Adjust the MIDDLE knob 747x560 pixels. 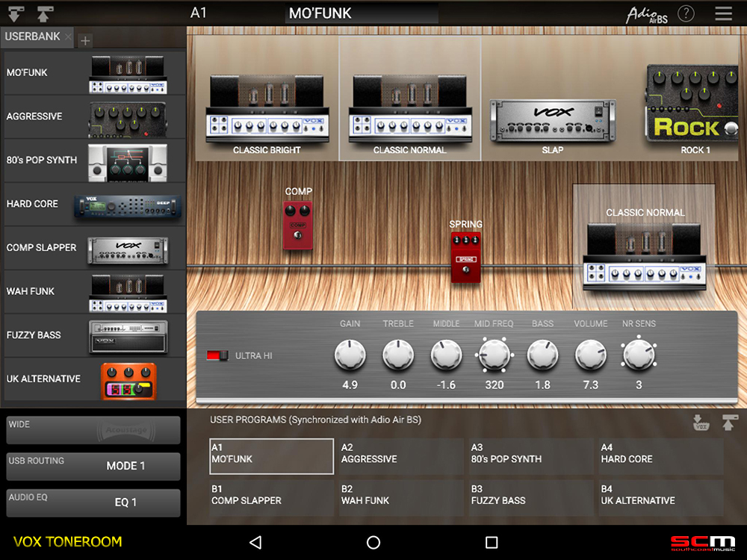[x=446, y=355]
